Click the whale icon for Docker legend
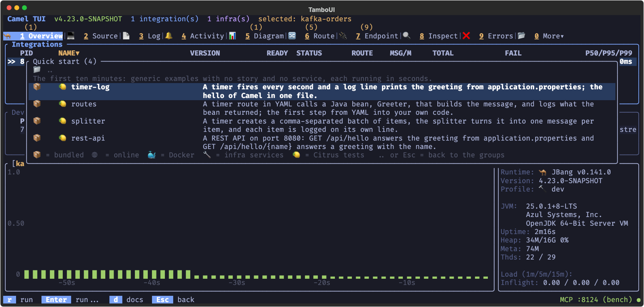The image size is (644, 307). (152, 155)
